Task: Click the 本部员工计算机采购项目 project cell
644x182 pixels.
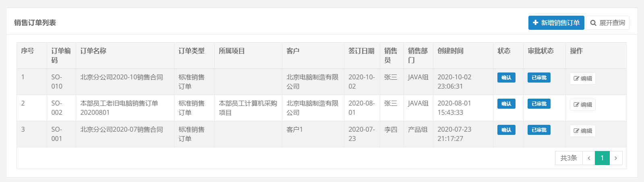Action: [x=248, y=108]
